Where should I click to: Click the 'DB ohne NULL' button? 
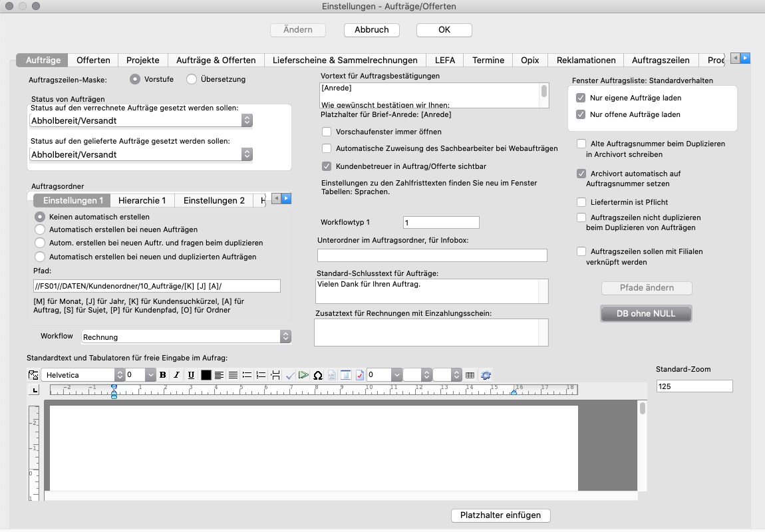click(645, 313)
